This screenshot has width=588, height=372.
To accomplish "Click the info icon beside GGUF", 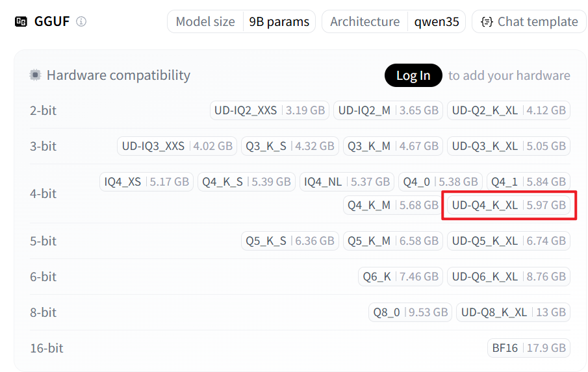I will pyautogui.click(x=81, y=21).
